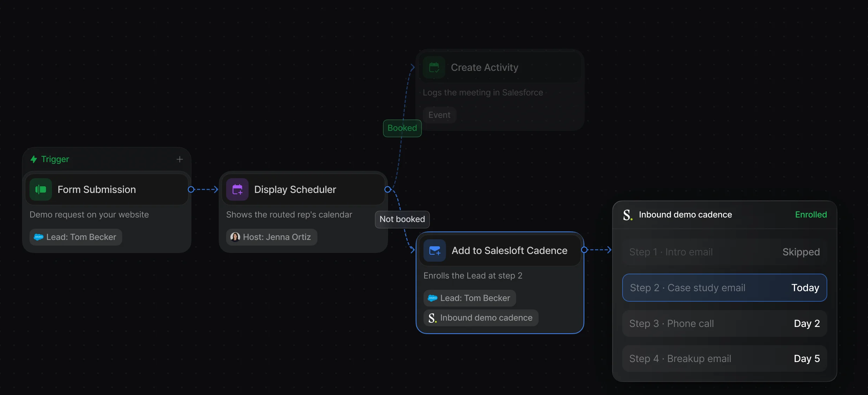Click the green Form Submission node icon
The height and width of the screenshot is (395, 868).
(41, 189)
